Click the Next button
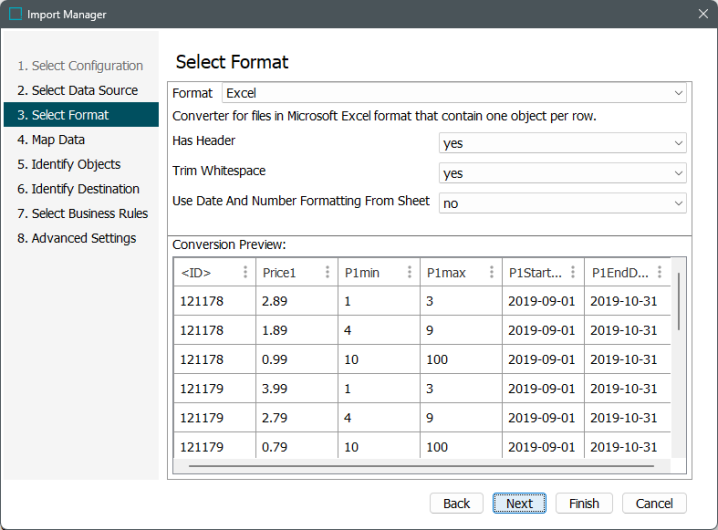This screenshot has height=530, width=718. (519, 503)
